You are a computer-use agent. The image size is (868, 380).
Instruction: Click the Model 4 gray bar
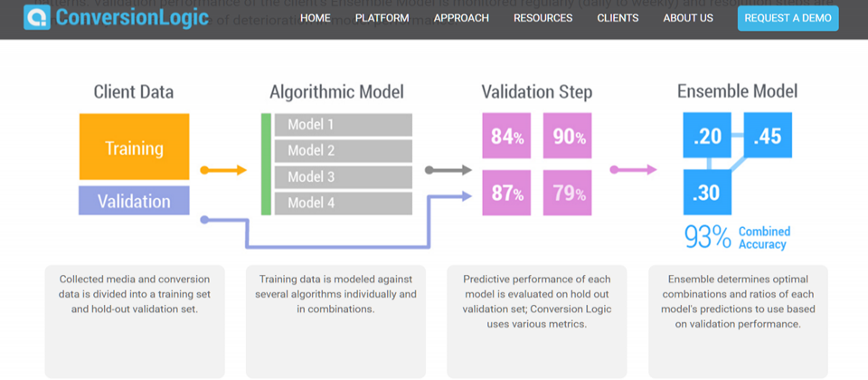(x=344, y=204)
